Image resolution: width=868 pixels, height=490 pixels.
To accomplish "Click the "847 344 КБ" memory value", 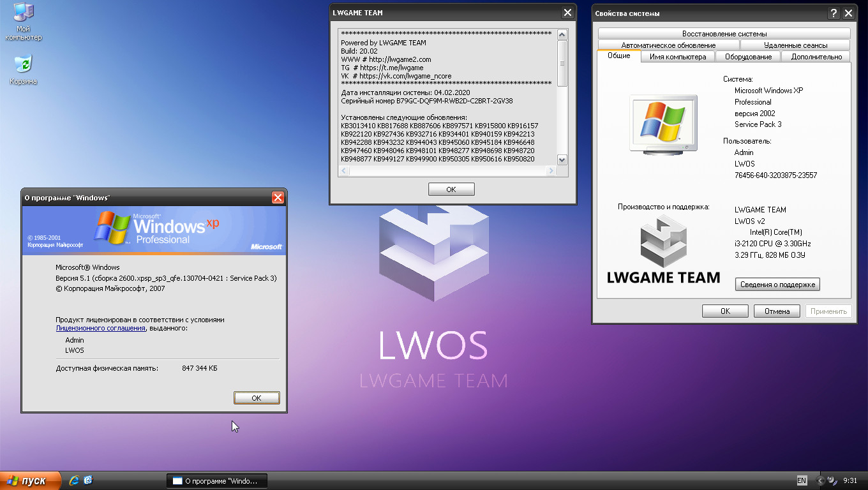I will coord(200,368).
